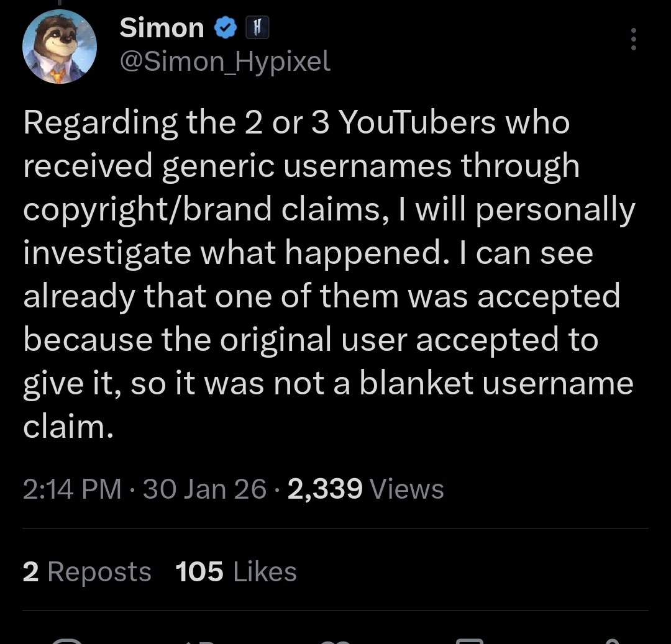Tap the share icon
Image resolution: width=671 pixels, height=644 pixels.
pyautogui.click(x=611, y=640)
